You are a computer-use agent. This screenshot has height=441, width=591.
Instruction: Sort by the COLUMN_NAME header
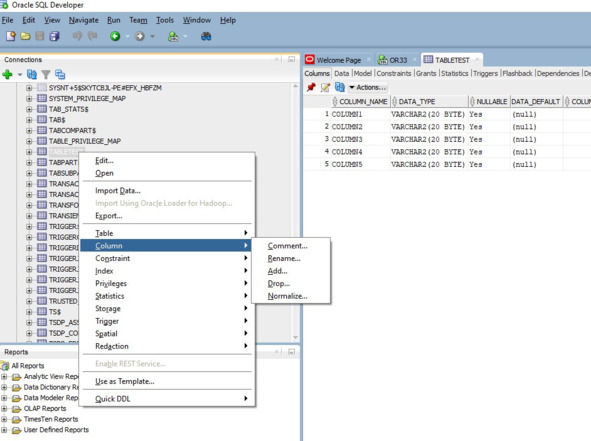coord(360,101)
